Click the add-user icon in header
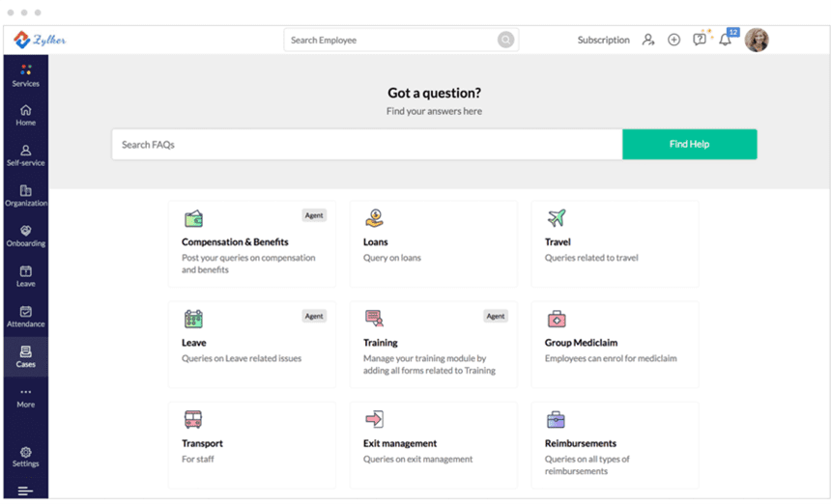This screenshot has width=831, height=504. coord(648,40)
